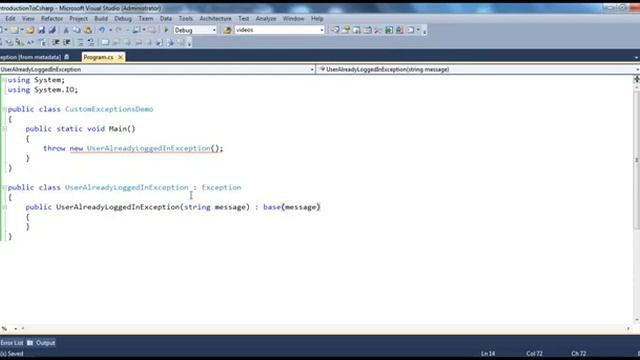
Task: Expand the members dropdown showing UserAlreadyLoggedInException(string message)
Action: (x=637, y=69)
